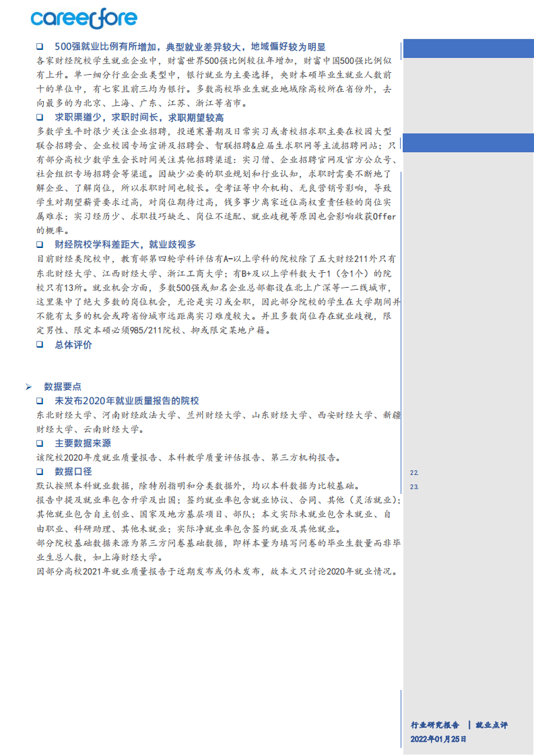Select the 总体评价 heading
Screen dimensions: 534x756
tap(73, 345)
